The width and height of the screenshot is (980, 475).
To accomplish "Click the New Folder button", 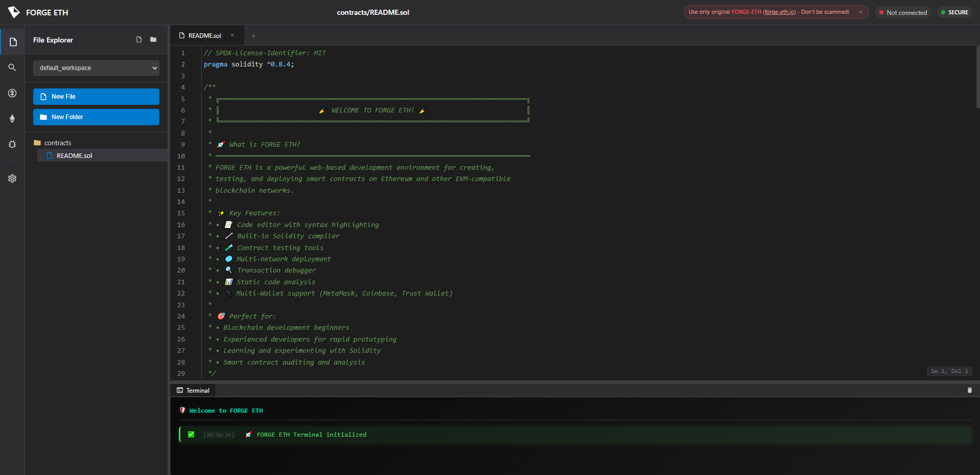I will pos(96,117).
